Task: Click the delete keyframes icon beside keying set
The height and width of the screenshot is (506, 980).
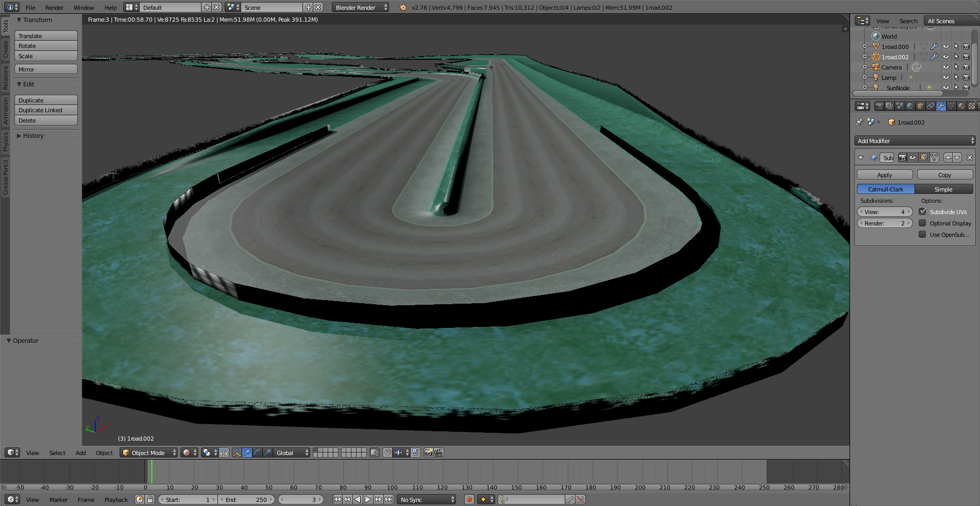Action: coord(580,499)
